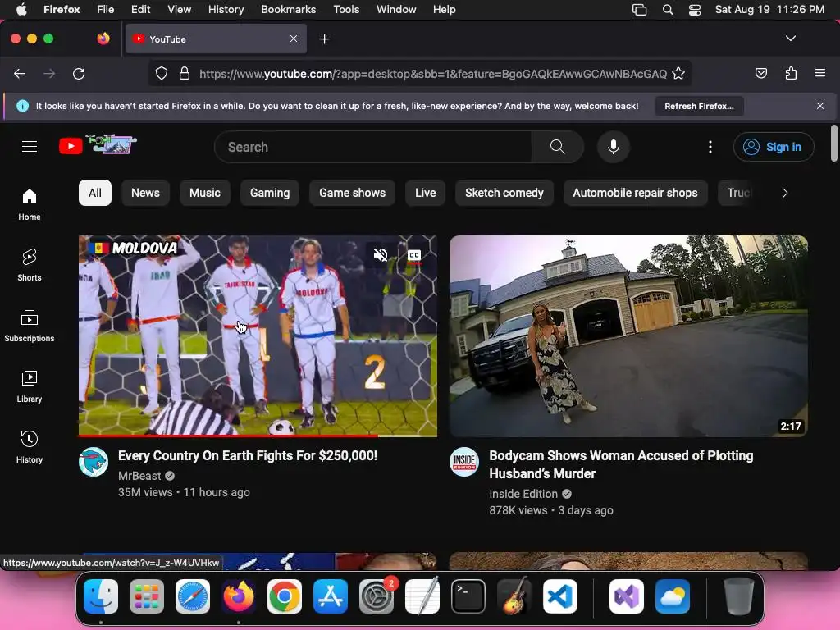Open History in the sidebar
Image resolution: width=840 pixels, height=630 pixels.
[30, 447]
